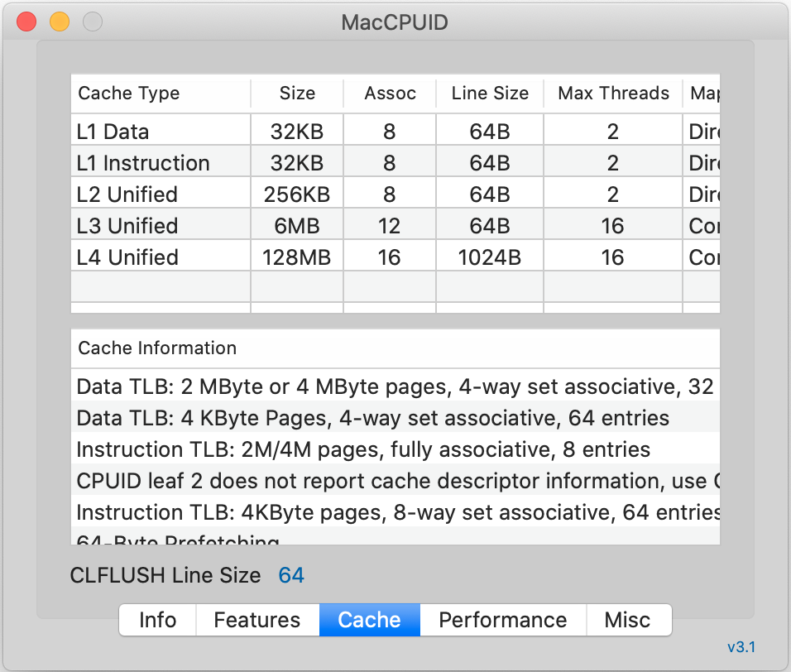Image resolution: width=791 pixels, height=672 pixels.
Task: Select Instruction TLB 4KByte pages row
Action: [395, 512]
